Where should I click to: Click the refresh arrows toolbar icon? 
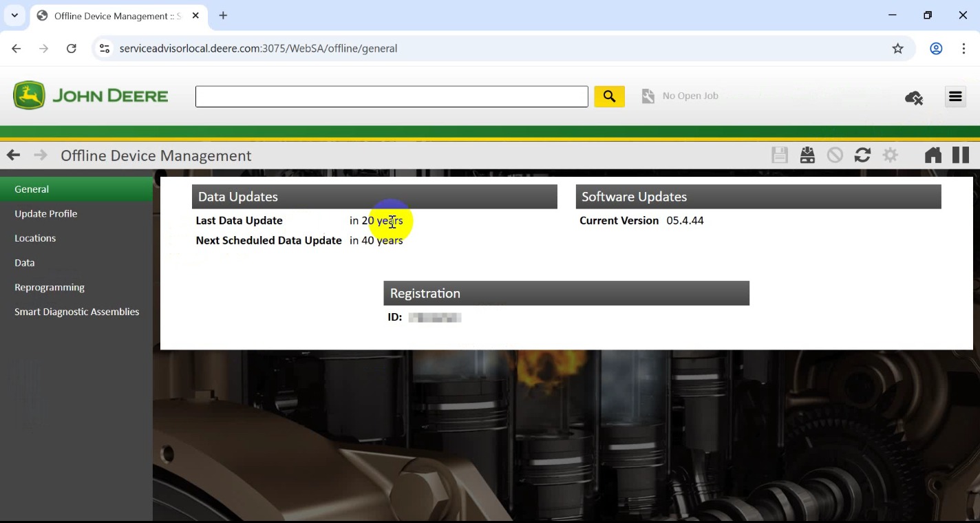point(862,156)
